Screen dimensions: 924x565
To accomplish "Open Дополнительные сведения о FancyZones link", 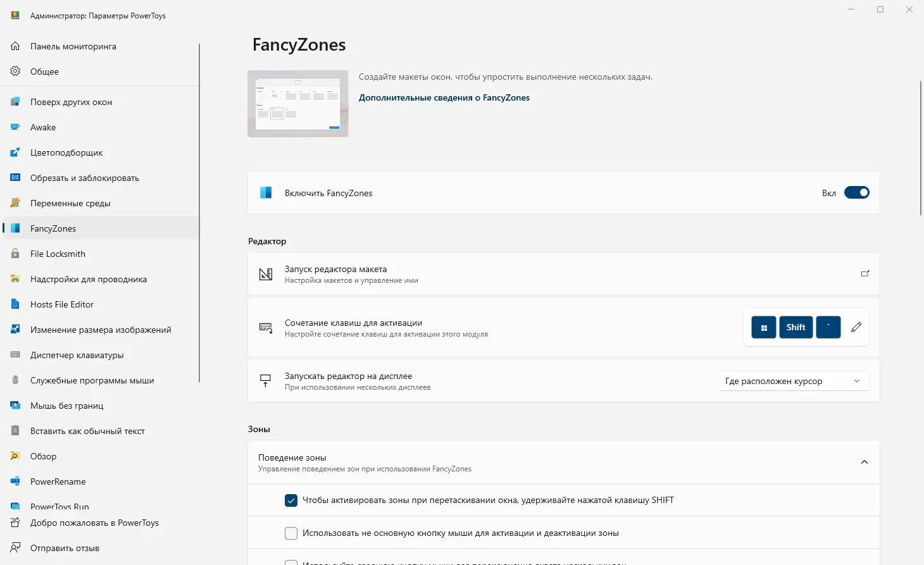I will pyautogui.click(x=444, y=97).
